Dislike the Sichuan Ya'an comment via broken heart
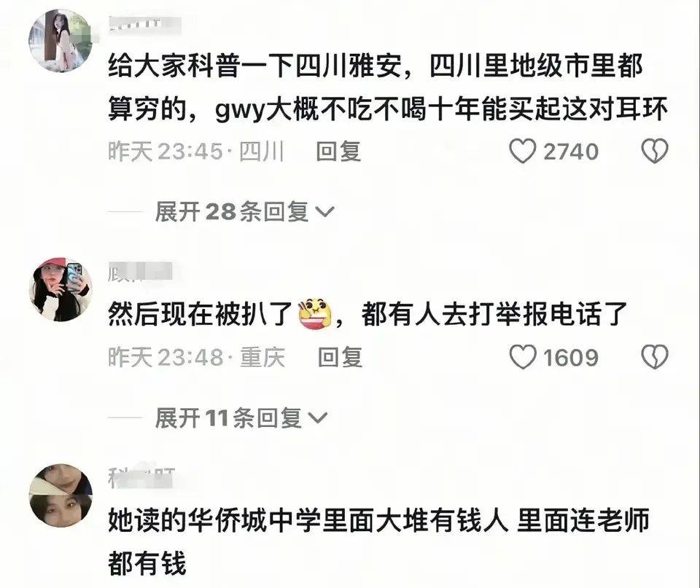 click(655, 151)
